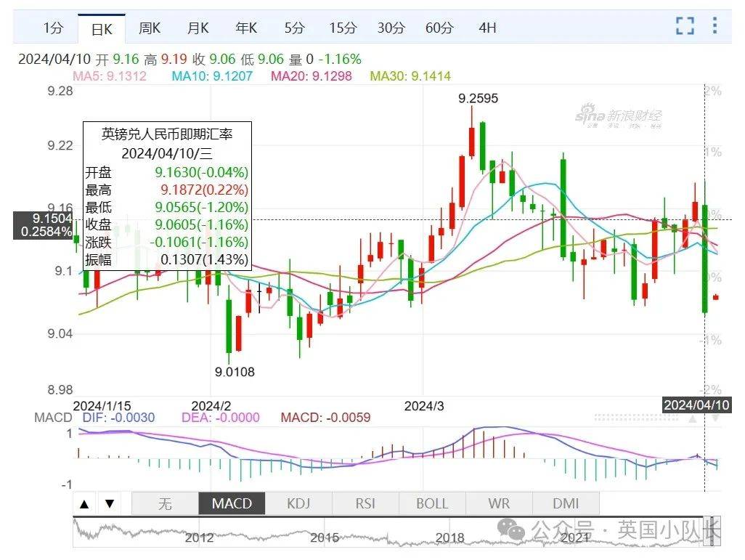Image resolution: width=745 pixels, height=560 pixels.
Task: Select the 周K weekly chart tab
Action: (x=150, y=28)
